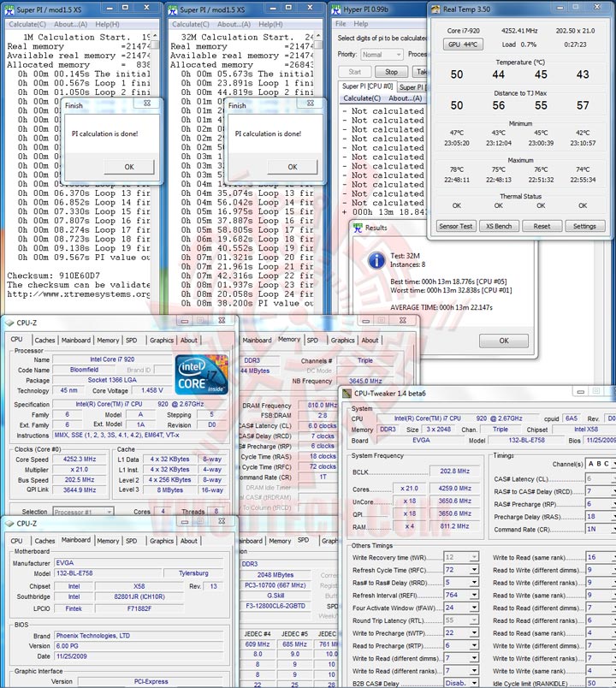
Task: Open the Help(H) menu in the 1M Super PI
Action: (x=107, y=25)
